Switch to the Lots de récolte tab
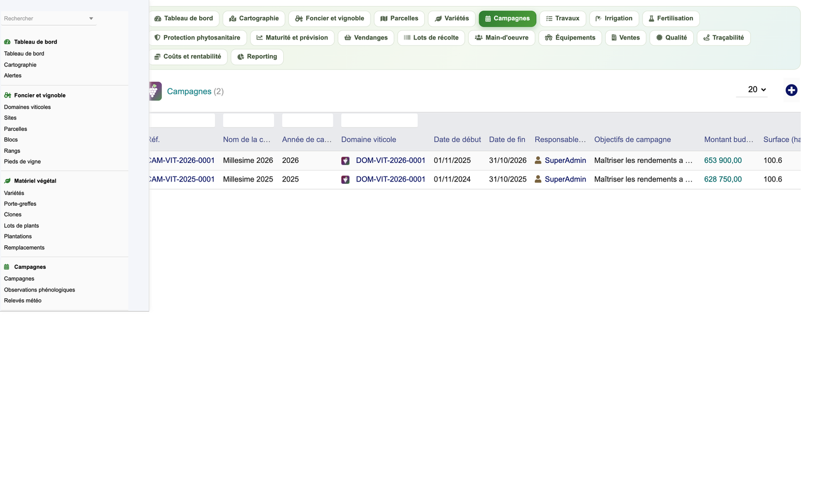 tap(431, 38)
